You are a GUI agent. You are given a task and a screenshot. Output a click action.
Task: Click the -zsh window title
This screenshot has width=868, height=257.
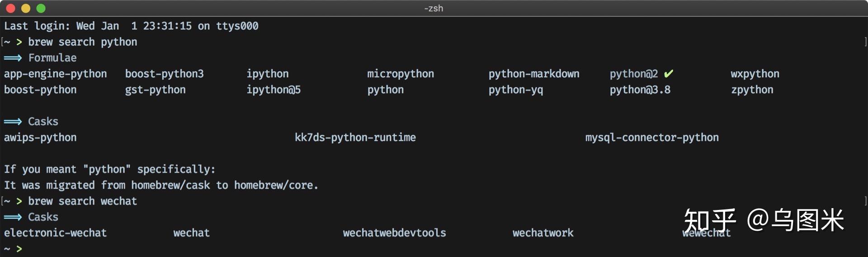[x=434, y=8]
